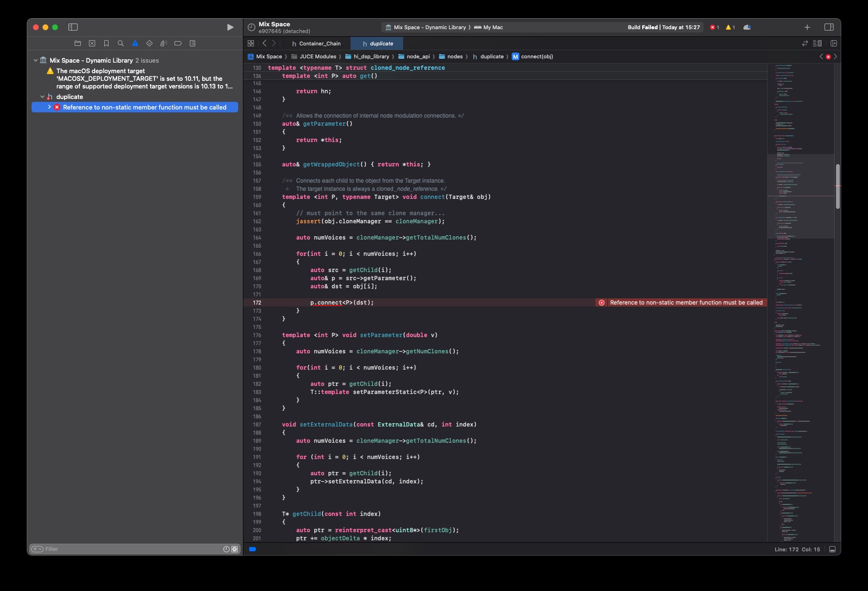The width and height of the screenshot is (868, 591).
Task: Switch to the duplicate tab
Action: click(377, 44)
